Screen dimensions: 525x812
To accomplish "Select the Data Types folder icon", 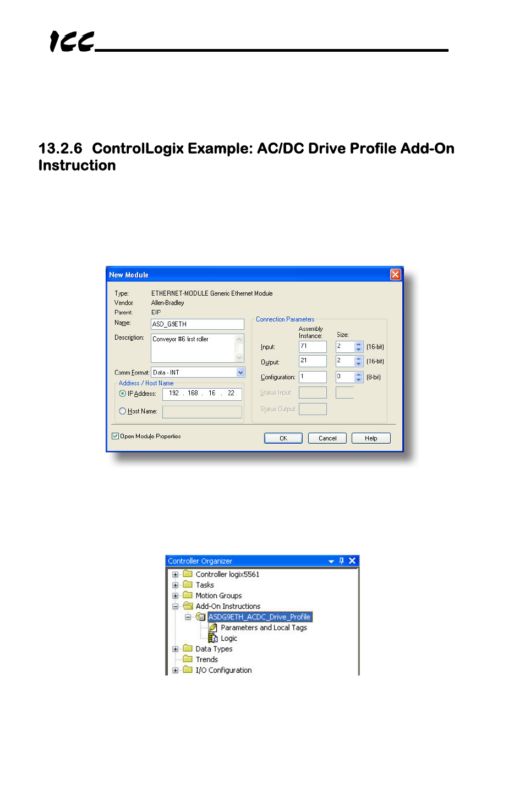I will coord(188,648).
